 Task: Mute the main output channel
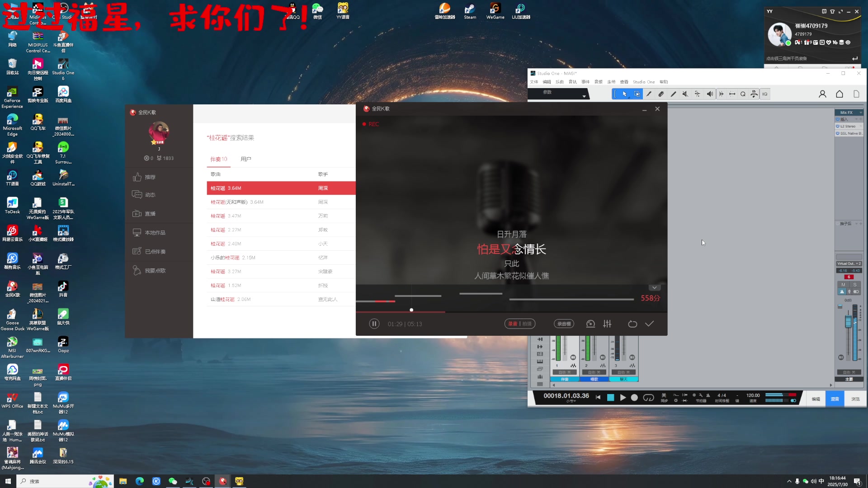[843, 285]
